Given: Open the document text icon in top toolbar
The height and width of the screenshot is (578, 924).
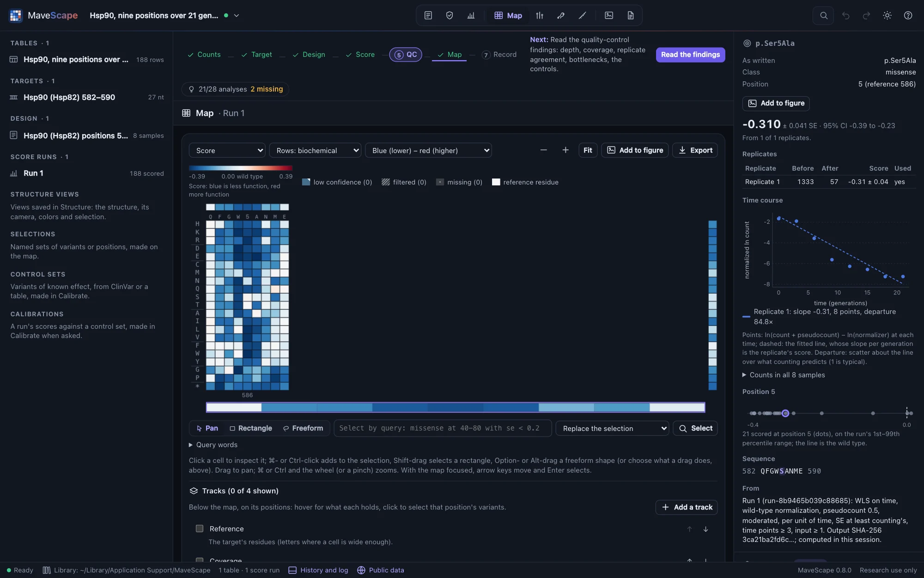Looking at the screenshot, I should click(x=428, y=15).
